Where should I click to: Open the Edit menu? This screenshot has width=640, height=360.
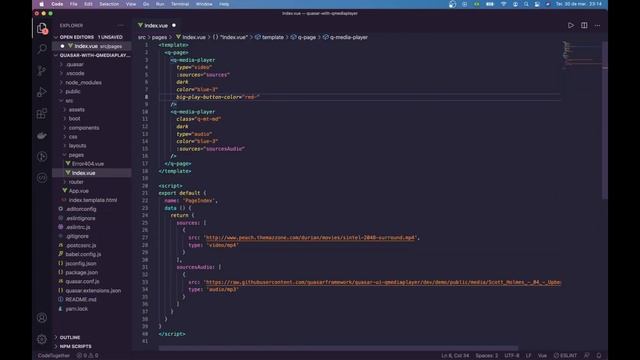[88, 4]
